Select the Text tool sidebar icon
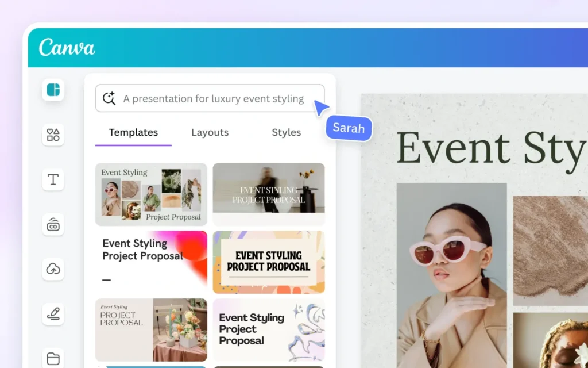The image size is (588, 368). [53, 179]
